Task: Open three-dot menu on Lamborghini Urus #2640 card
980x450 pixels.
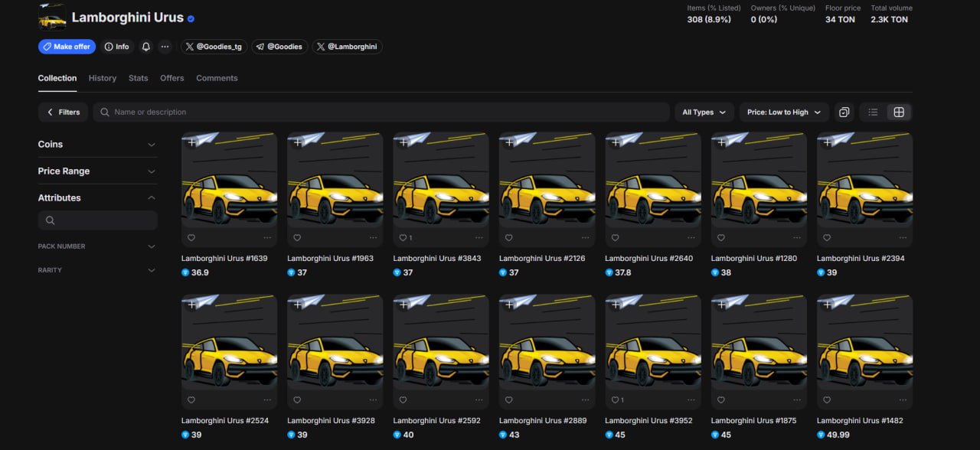Action: tap(691, 238)
